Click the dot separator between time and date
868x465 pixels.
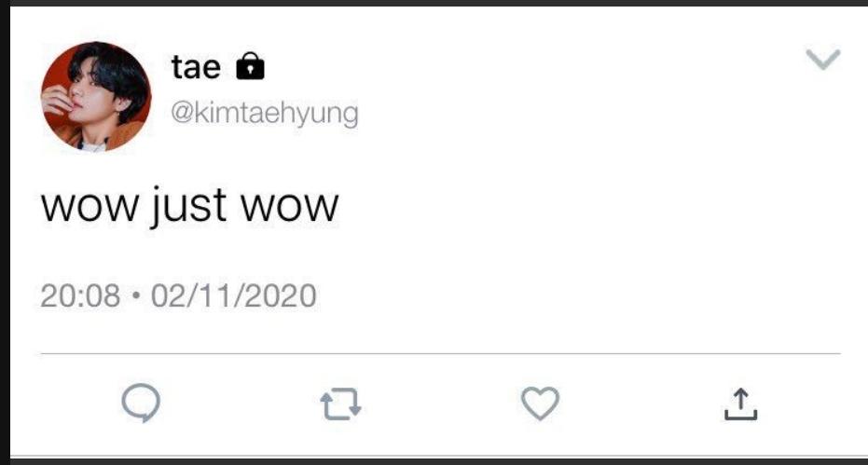[x=136, y=296]
